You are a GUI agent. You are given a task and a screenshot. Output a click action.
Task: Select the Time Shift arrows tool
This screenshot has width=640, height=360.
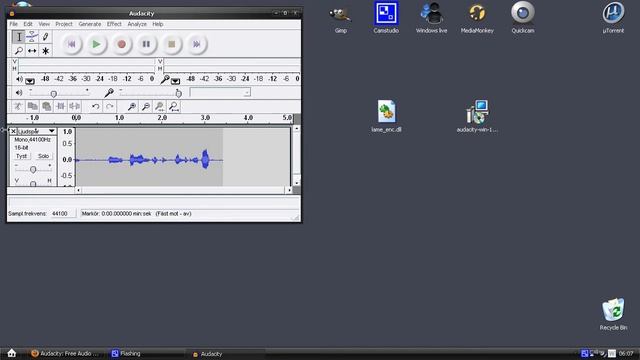click(32, 51)
